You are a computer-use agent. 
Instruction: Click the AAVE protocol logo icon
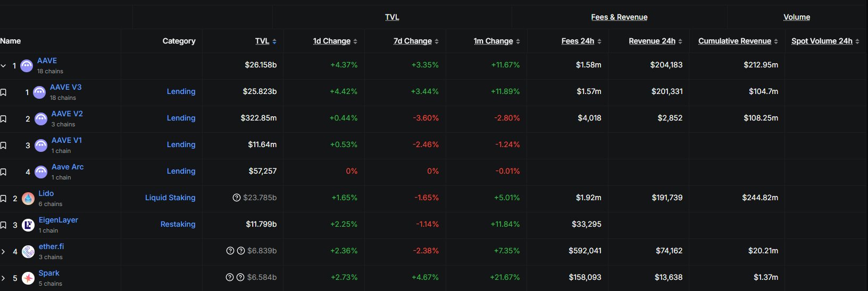pos(27,66)
